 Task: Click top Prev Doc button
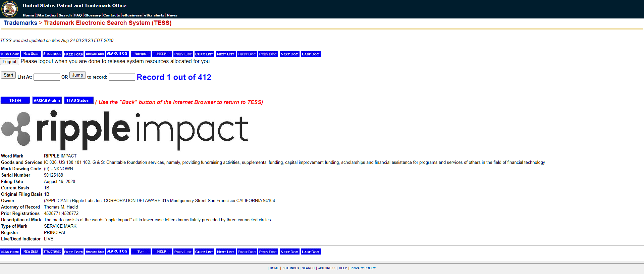[268, 54]
